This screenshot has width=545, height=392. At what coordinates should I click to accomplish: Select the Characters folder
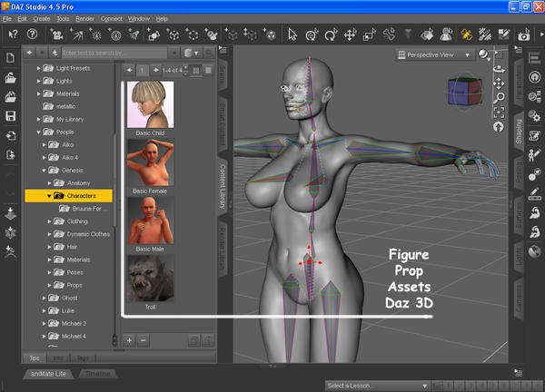pos(69,196)
